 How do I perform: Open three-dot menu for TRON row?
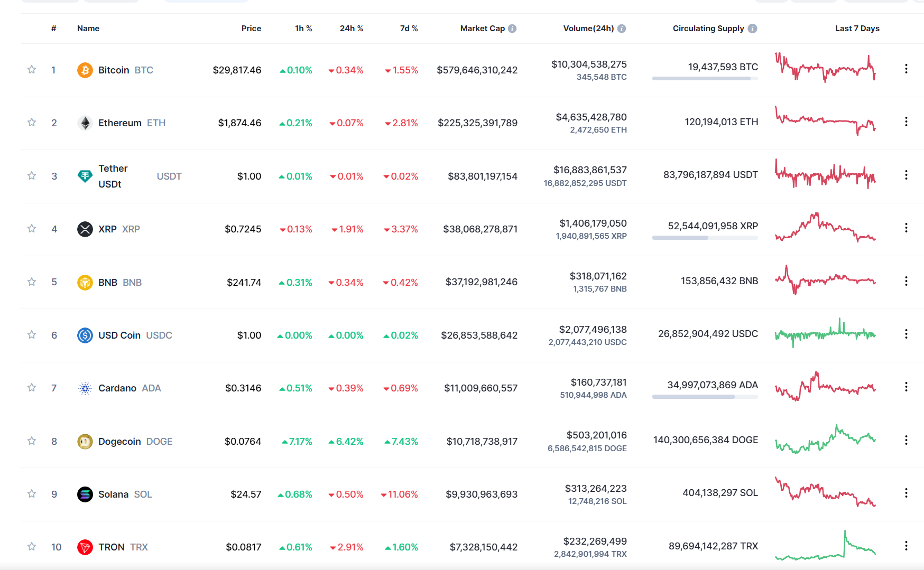click(x=906, y=546)
